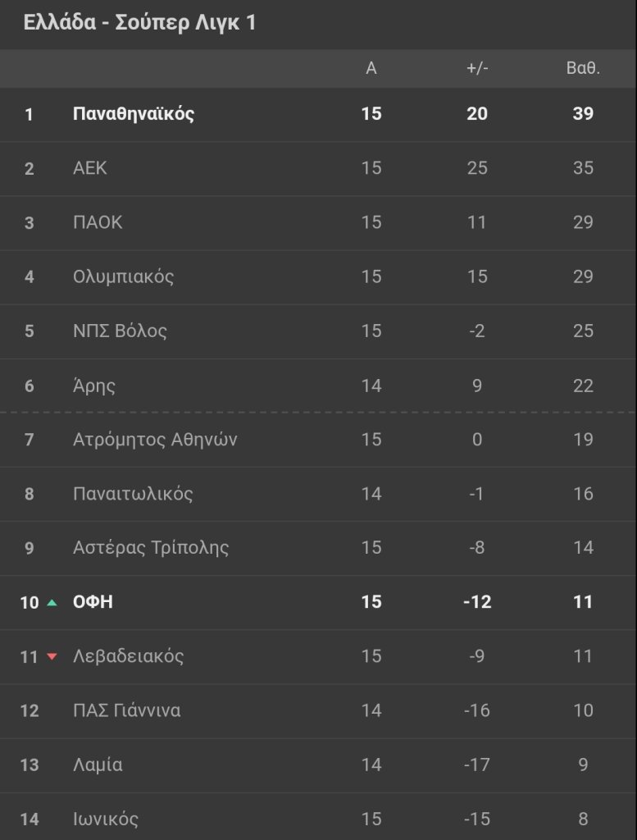The height and width of the screenshot is (840, 637).
Task: Click Ατρόμητος Αθηνών team name
Action: tap(155, 440)
